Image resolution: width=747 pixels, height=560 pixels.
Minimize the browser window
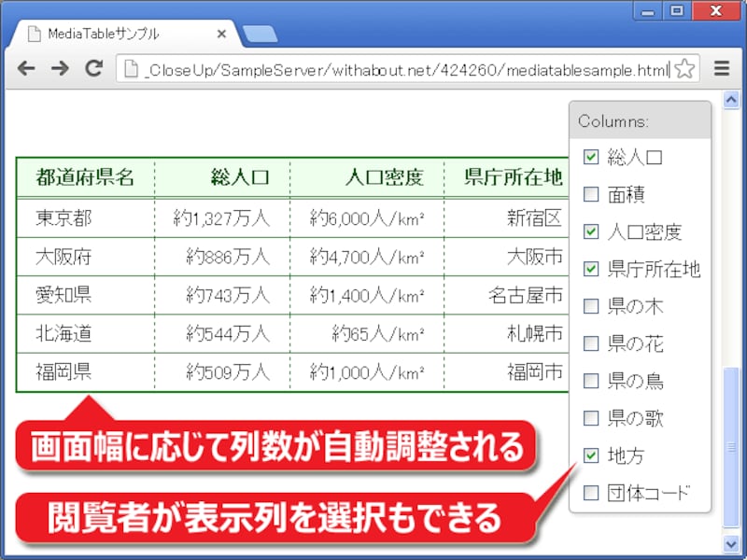coord(648,11)
